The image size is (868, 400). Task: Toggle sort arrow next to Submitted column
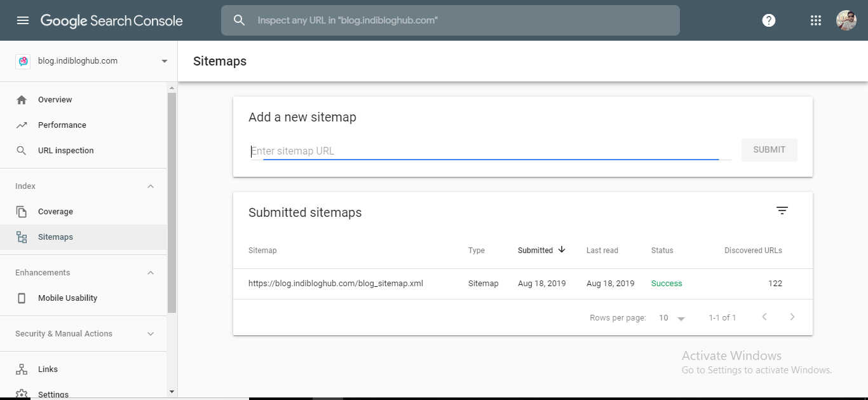click(562, 250)
